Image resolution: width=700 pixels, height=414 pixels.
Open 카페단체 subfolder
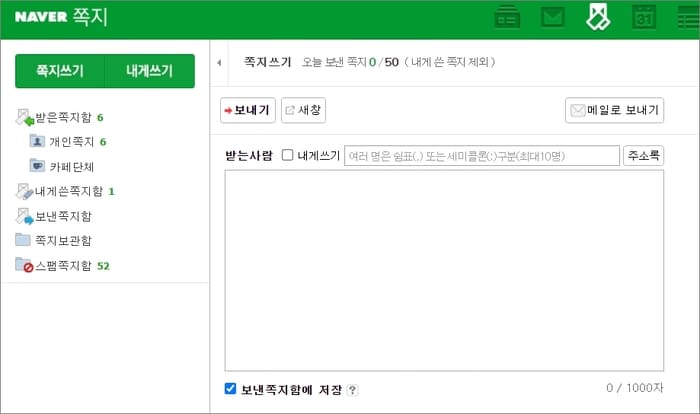coord(71,167)
